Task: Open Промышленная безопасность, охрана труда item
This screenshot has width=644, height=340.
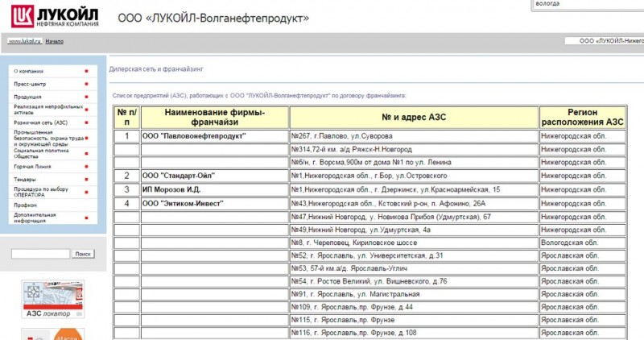Action: 48,138
